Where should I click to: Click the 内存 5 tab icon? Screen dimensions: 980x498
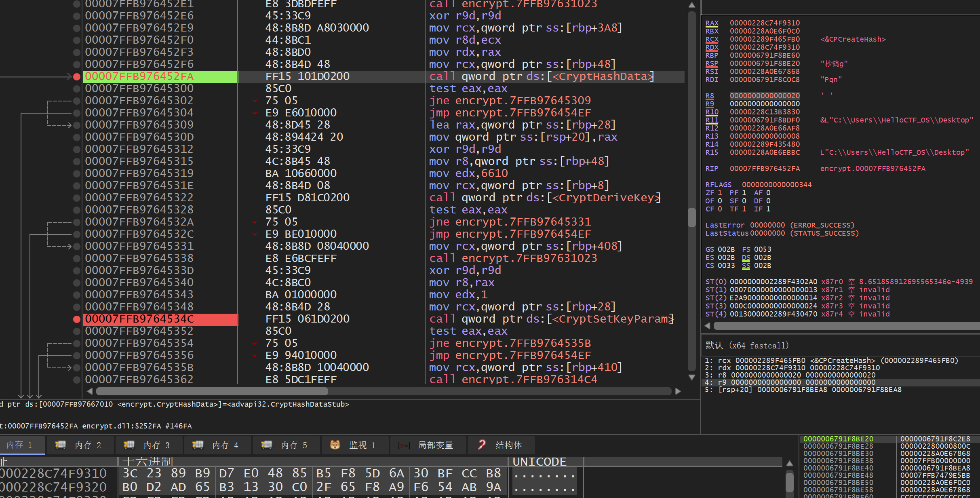(266, 445)
